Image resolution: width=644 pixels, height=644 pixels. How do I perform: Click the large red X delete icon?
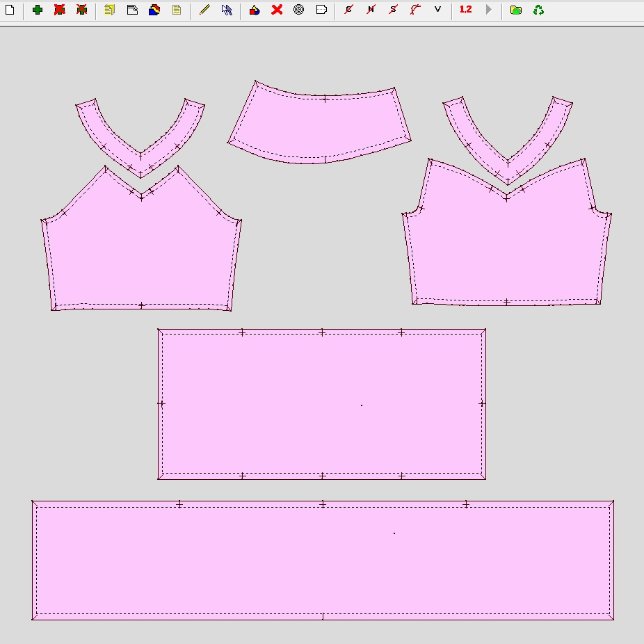coord(277,10)
